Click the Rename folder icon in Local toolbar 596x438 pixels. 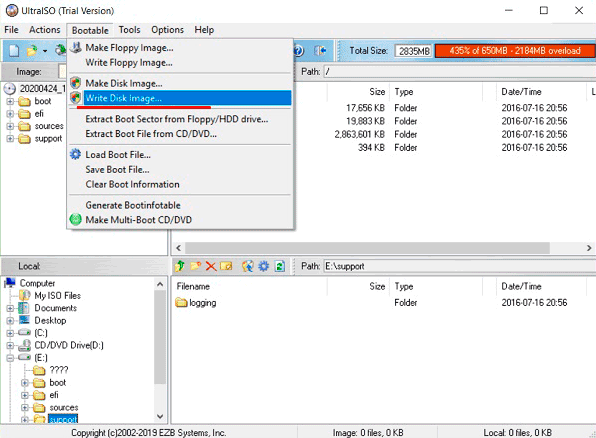pyautogui.click(x=226, y=266)
